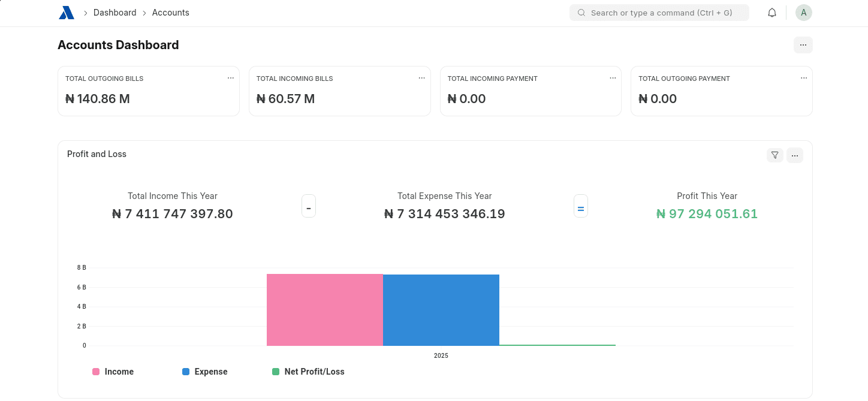Click the blue Expense bar on chart

click(x=441, y=309)
